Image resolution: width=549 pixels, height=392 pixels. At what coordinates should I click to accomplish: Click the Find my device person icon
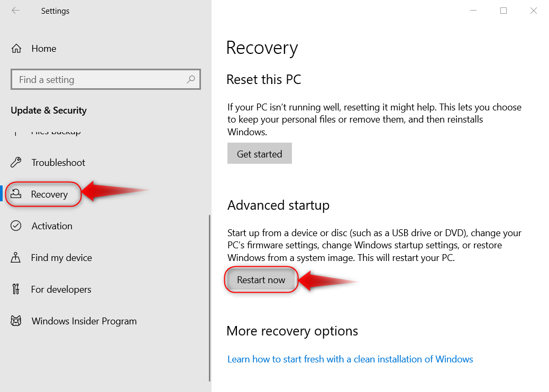pyautogui.click(x=16, y=258)
